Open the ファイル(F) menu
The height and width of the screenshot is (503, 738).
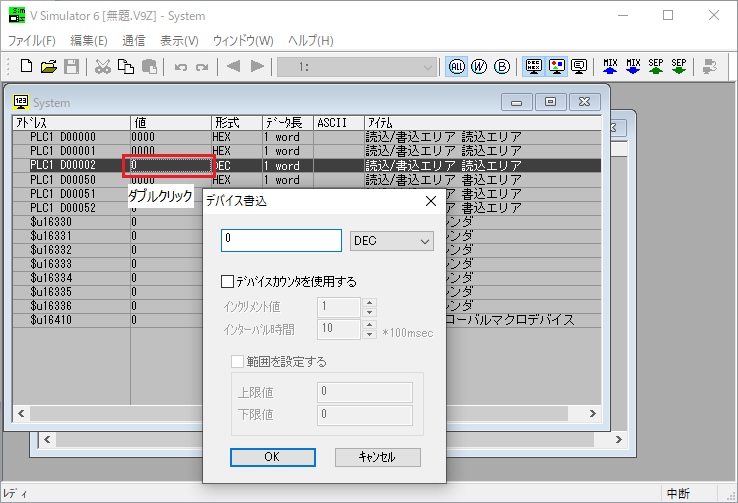[32, 41]
